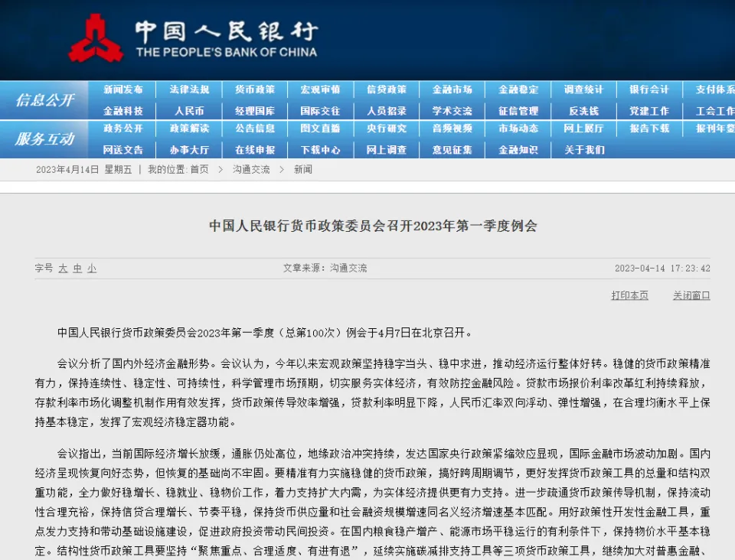Open 调查统计 navigation link
The width and height of the screenshot is (735, 560).
584,90
